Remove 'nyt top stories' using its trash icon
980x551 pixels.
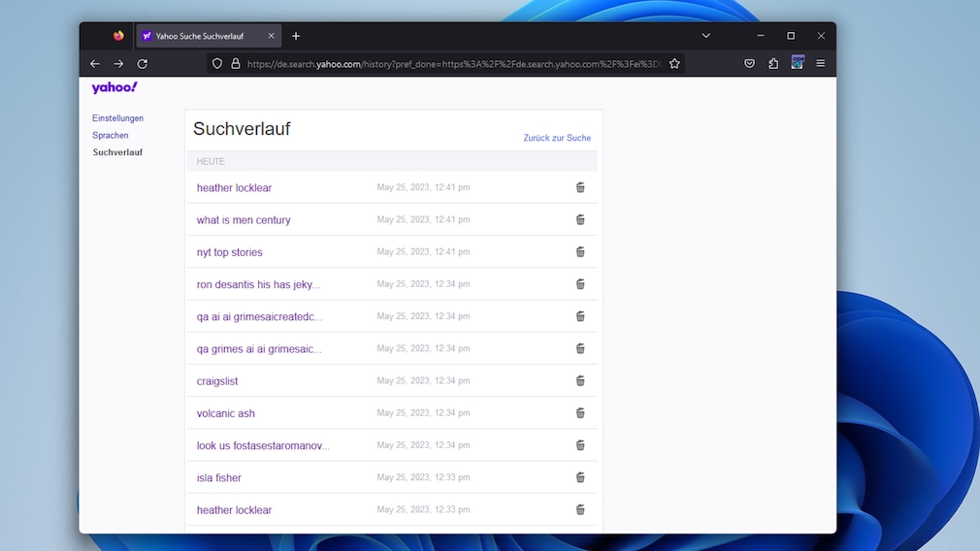pyautogui.click(x=580, y=252)
